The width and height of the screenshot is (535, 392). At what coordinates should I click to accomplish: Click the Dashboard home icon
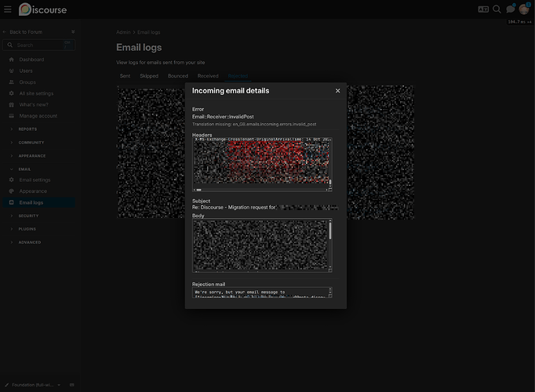coord(11,60)
